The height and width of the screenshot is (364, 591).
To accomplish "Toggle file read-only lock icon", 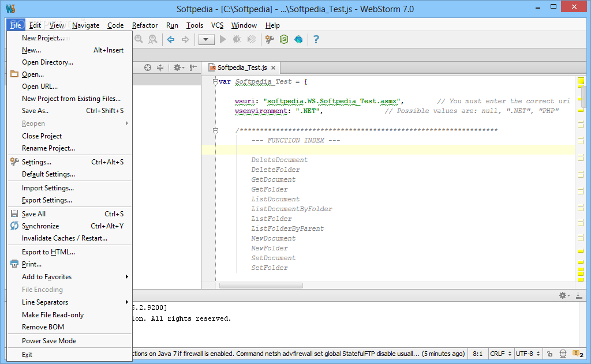I will click(550, 354).
